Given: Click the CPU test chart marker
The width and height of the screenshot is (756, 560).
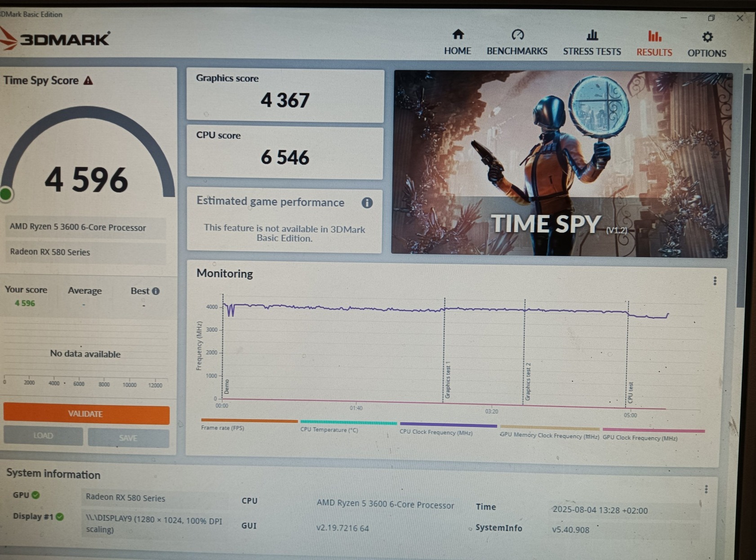Looking at the screenshot, I should [x=631, y=392].
